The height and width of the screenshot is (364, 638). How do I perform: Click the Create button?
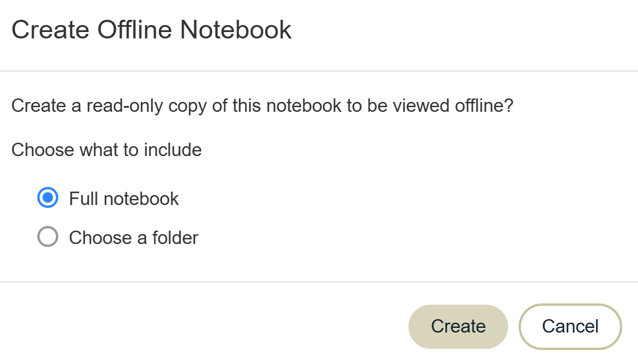coord(458,326)
